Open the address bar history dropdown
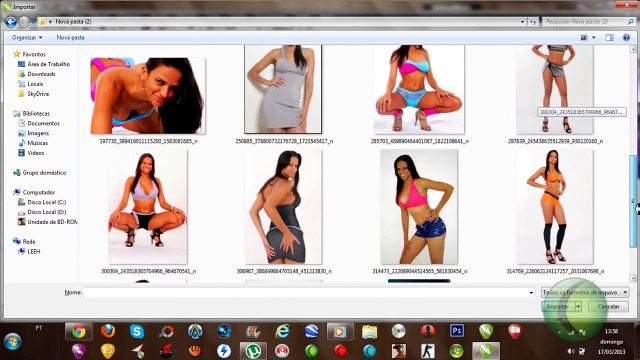The height and width of the screenshot is (360, 640). click(522, 22)
